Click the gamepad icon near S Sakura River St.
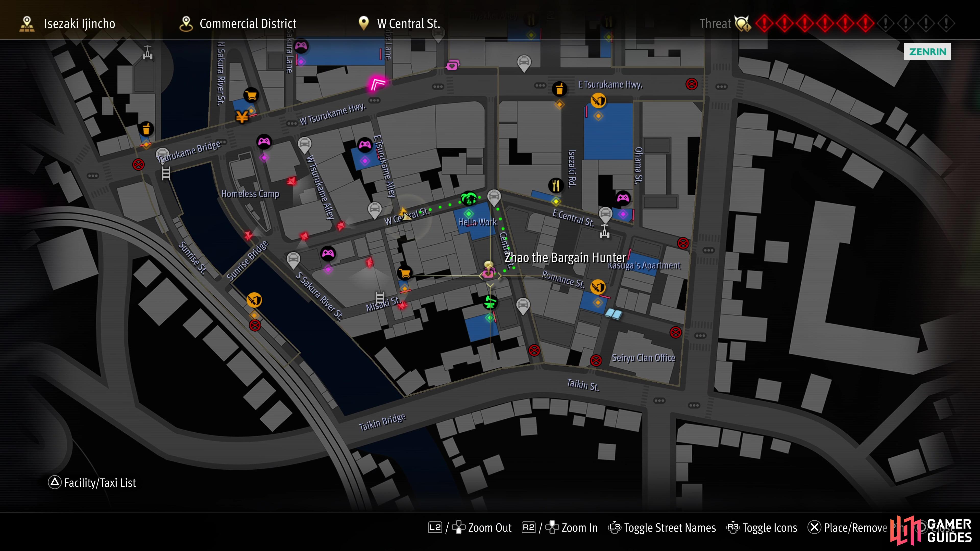 tap(328, 254)
